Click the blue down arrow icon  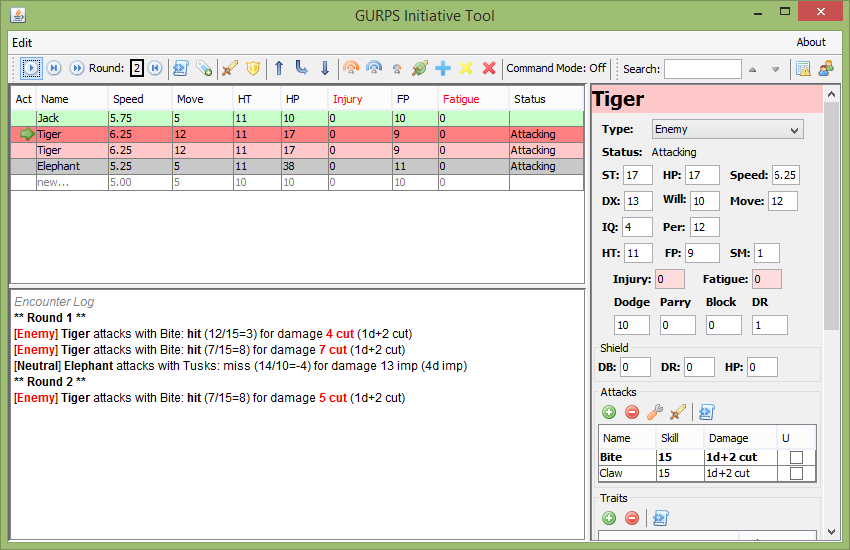325,68
